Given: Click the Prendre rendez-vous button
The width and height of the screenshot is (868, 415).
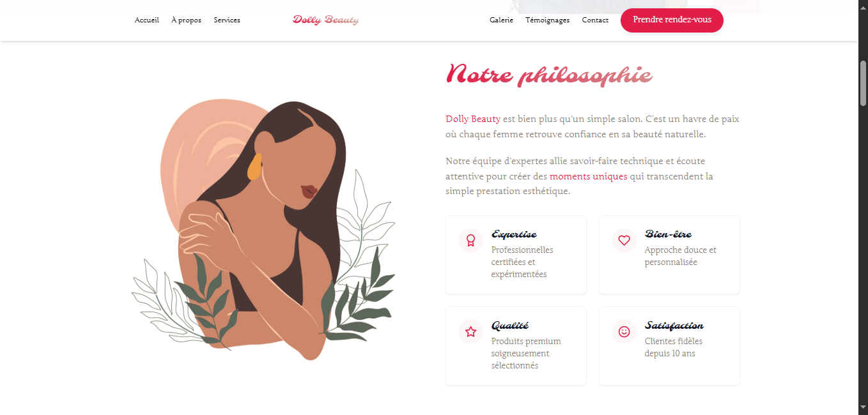Looking at the screenshot, I should point(672,20).
